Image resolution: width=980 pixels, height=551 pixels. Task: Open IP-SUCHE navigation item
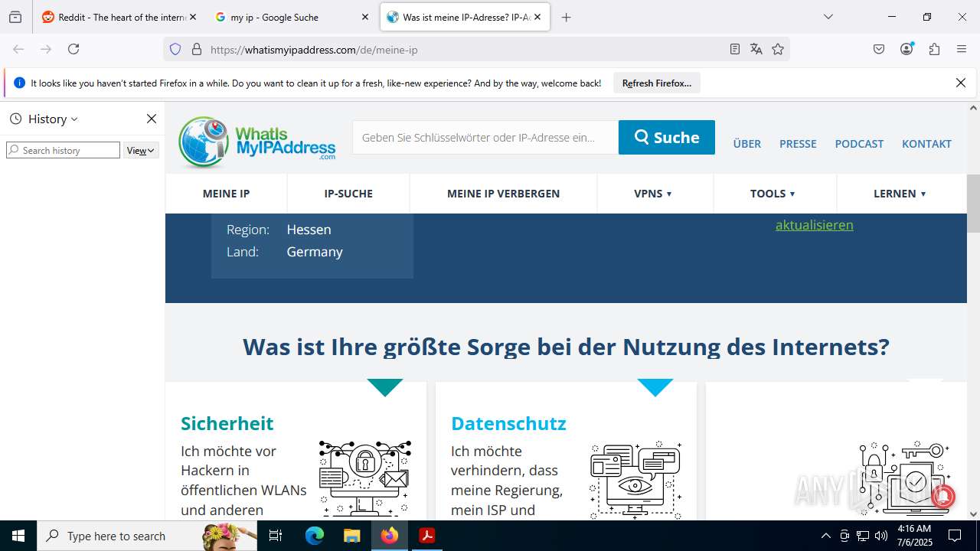coord(348,194)
